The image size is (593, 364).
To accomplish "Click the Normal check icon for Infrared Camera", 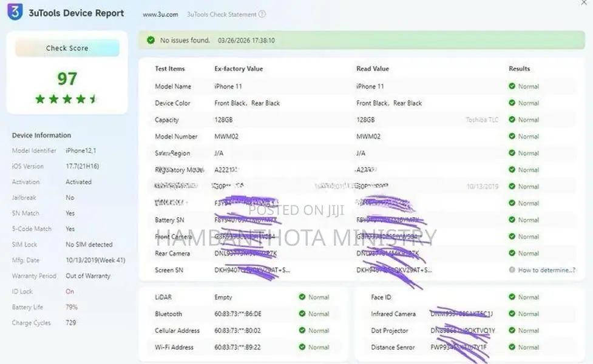I will (512, 314).
